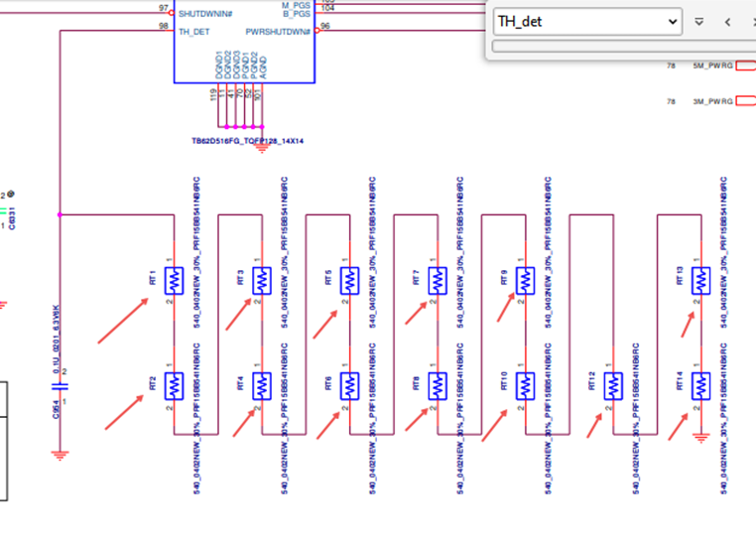Click the RT14 thermistor symbol

(700, 385)
